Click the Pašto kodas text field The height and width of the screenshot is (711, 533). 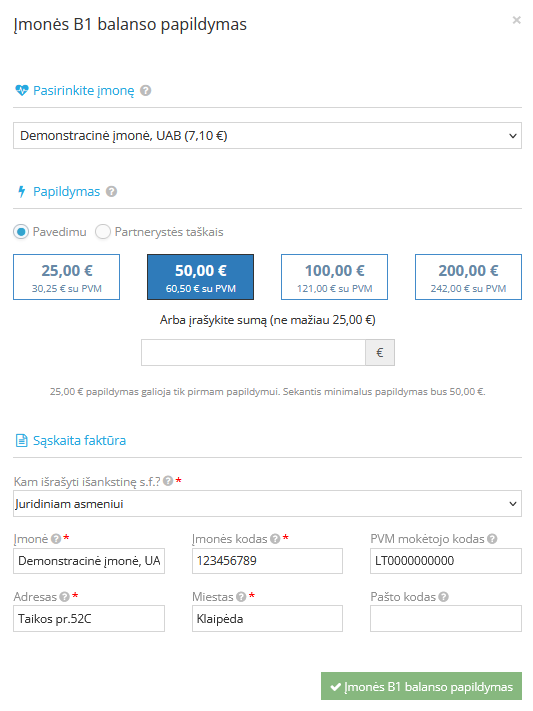coord(446,619)
